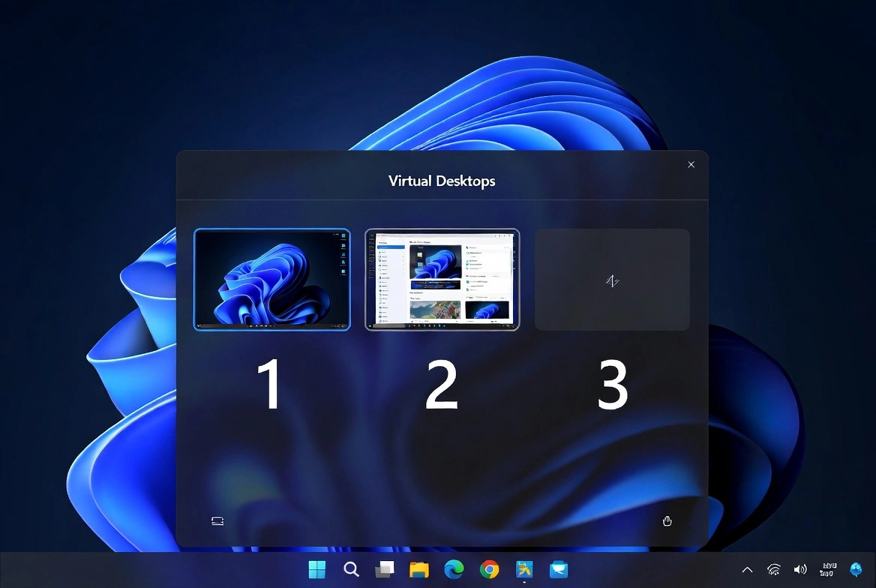Expand hidden tray icons with the chevron
This screenshot has width=876, height=588.
pyautogui.click(x=747, y=569)
